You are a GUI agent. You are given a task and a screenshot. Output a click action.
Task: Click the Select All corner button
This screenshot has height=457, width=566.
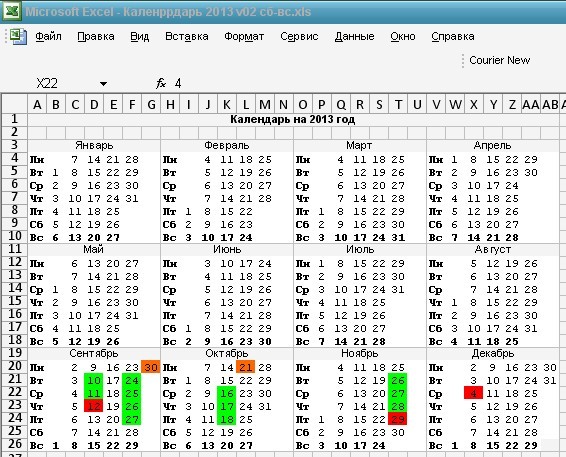pos(14,104)
